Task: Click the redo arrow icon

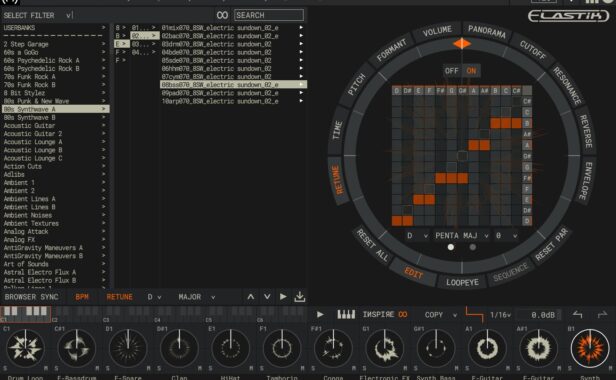Action: coord(602,314)
